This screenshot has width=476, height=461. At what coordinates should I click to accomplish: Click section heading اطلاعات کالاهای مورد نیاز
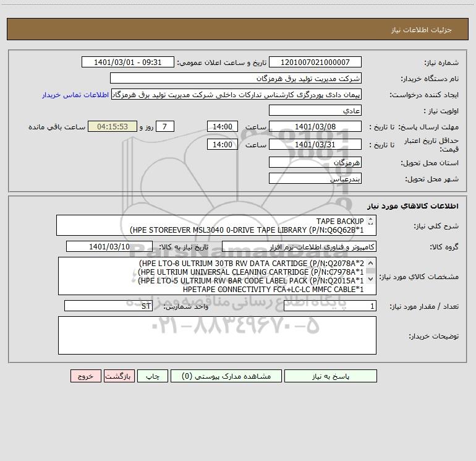(x=413, y=206)
